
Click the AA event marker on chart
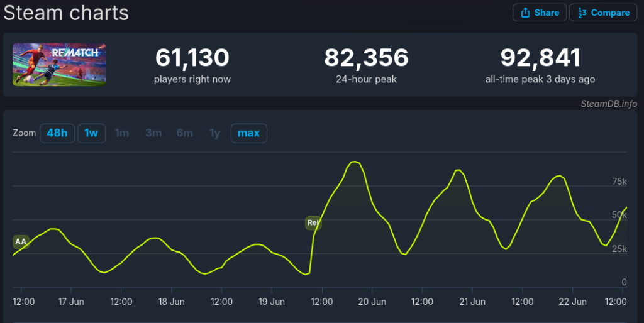tap(21, 241)
